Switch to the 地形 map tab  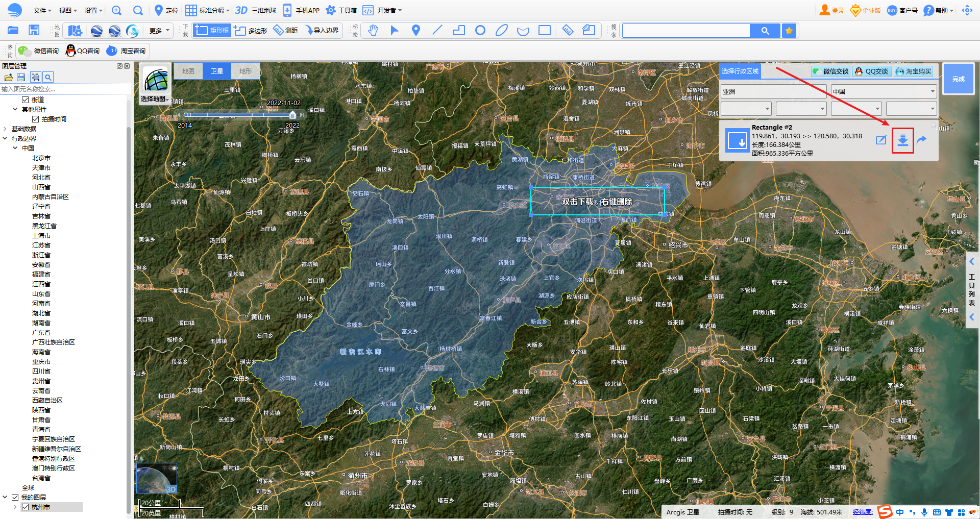pos(245,71)
